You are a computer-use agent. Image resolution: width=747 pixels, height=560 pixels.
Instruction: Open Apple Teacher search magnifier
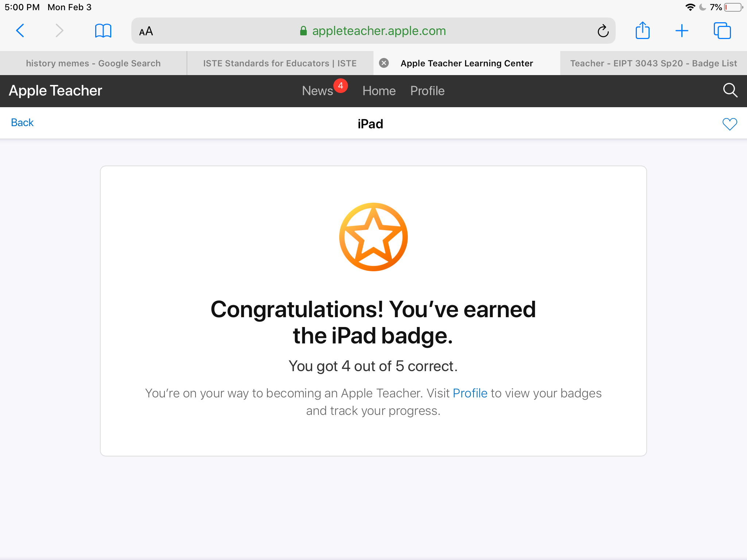(730, 90)
